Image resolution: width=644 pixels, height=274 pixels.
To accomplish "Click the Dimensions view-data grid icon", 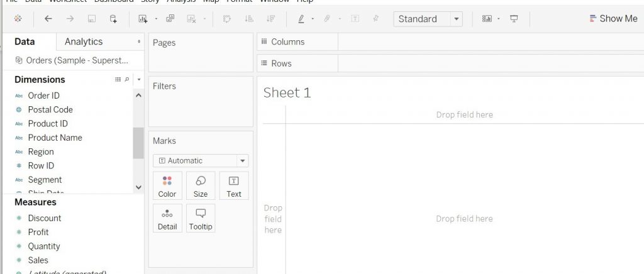I will click(x=118, y=80).
